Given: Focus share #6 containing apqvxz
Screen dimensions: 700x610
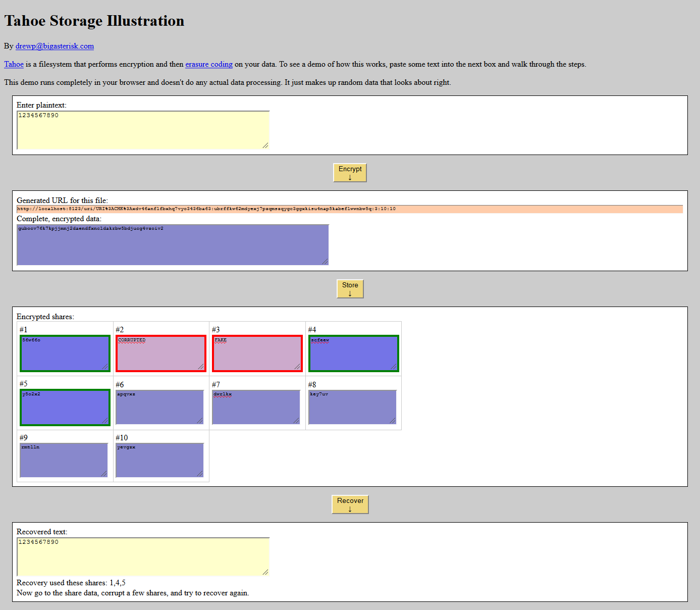Looking at the screenshot, I should (159, 407).
